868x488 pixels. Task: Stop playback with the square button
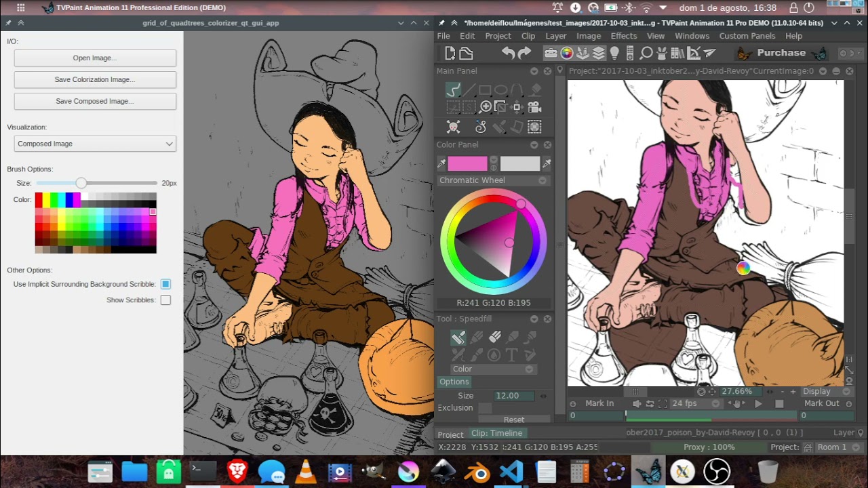[779, 403]
